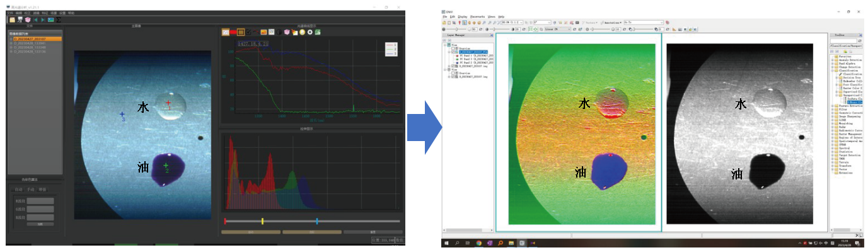Collapse Classification folder in ENVI Toolbox
868x250 pixels.
tap(832, 71)
